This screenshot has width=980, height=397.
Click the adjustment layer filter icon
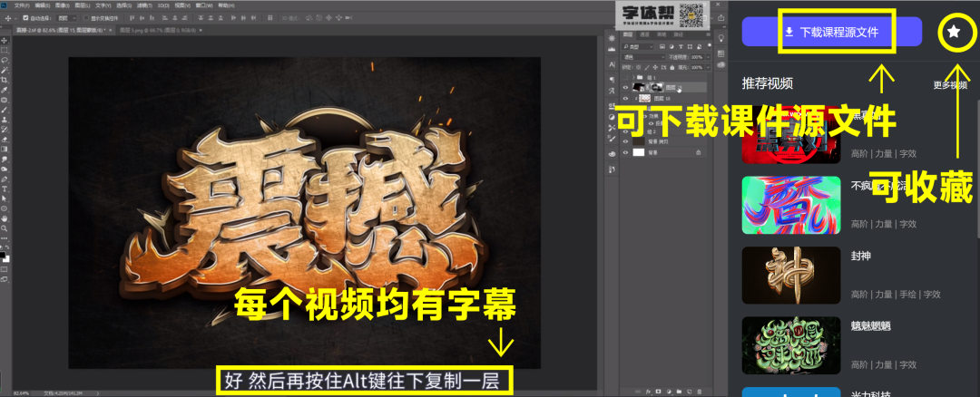coord(671,47)
